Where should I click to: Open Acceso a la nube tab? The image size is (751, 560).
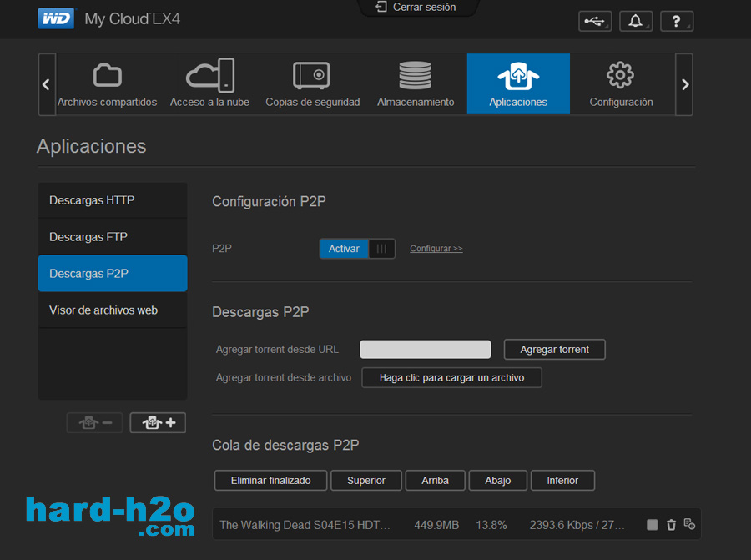[209, 83]
